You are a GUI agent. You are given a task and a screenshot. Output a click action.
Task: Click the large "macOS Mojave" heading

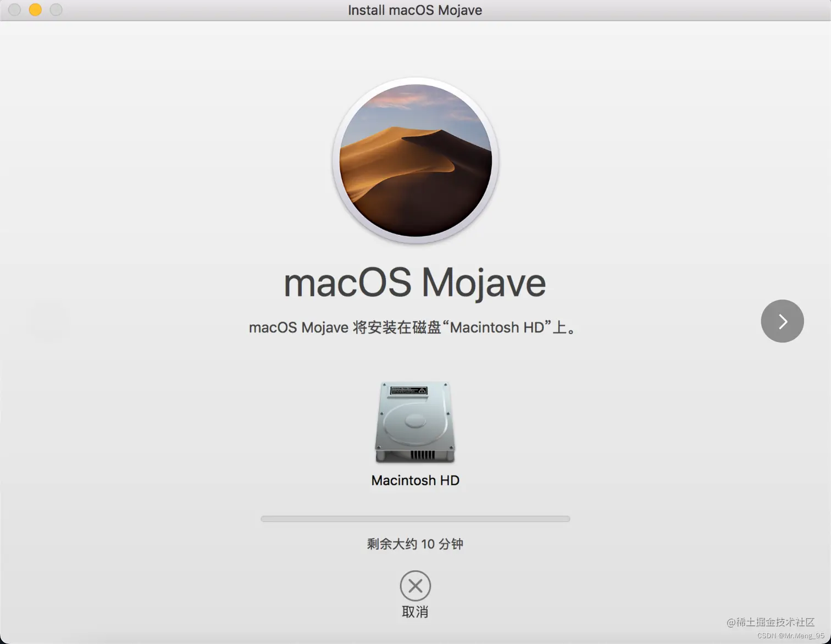point(415,283)
